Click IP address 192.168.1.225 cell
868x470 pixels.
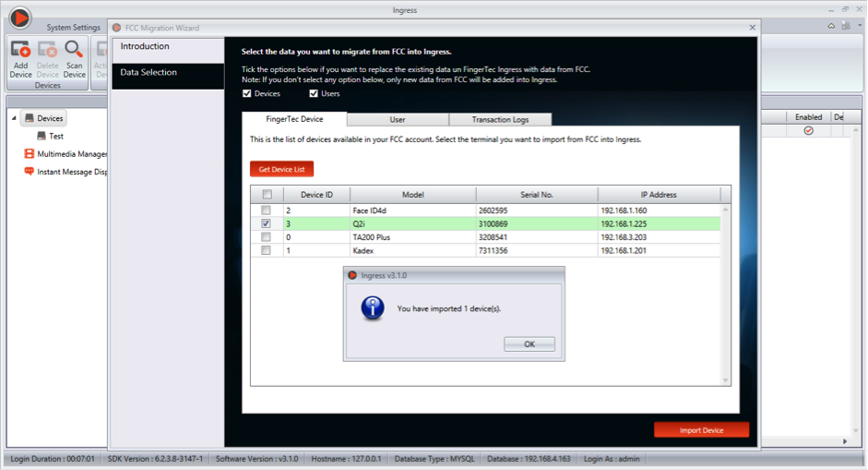coord(659,223)
